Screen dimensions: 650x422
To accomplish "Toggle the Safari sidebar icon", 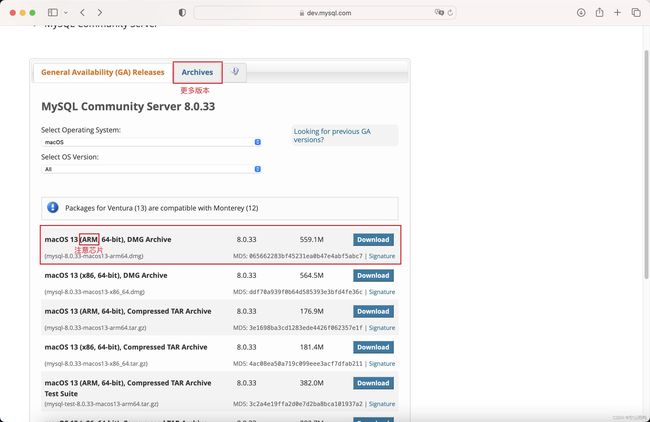I will tap(53, 12).
